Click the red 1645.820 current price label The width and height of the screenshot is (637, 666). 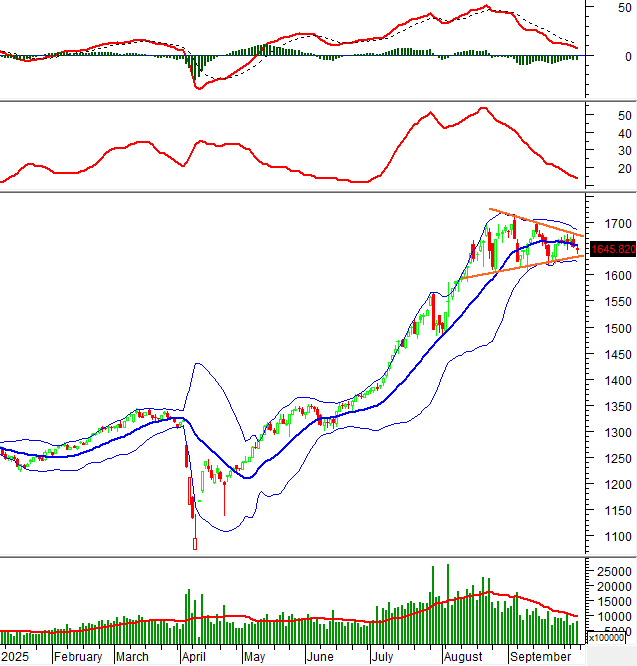pyautogui.click(x=613, y=249)
